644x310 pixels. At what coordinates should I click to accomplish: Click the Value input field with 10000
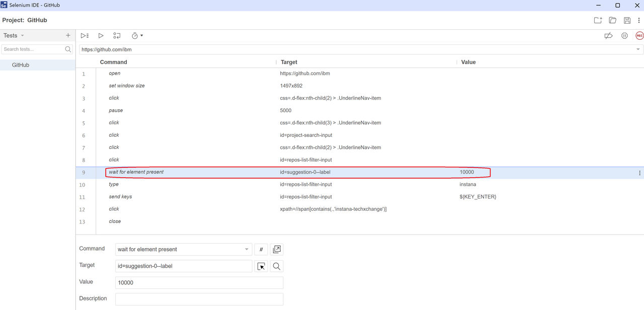pos(199,283)
